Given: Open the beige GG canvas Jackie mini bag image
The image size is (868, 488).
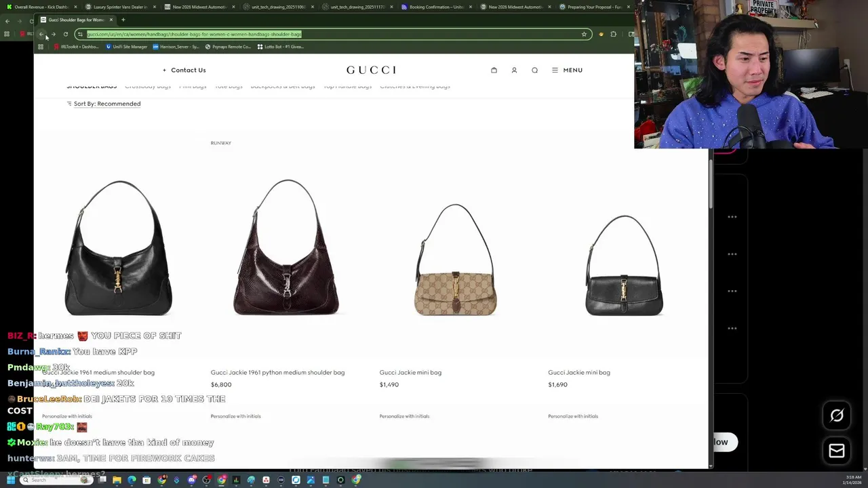Looking at the screenshot, I should pyautogui.click(x=456, y=260).
